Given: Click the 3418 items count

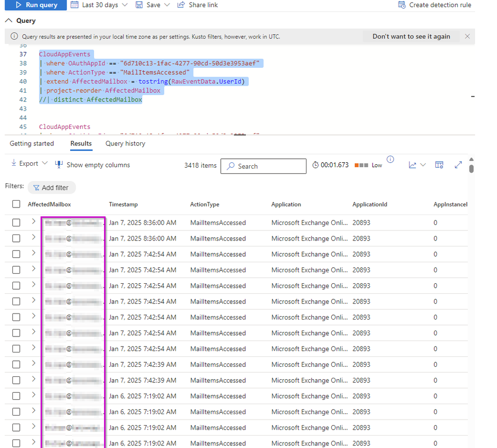Looking at the screenshot, I should (200, 165).
